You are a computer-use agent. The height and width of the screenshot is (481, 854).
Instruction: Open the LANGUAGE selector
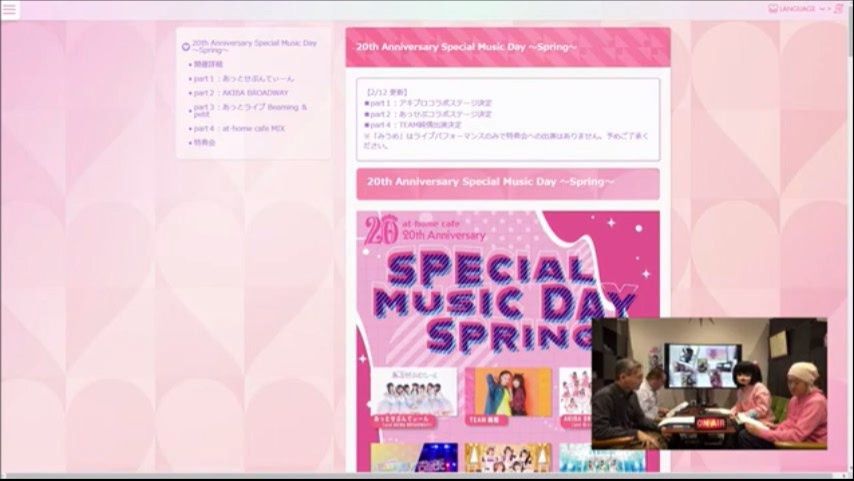798,9
